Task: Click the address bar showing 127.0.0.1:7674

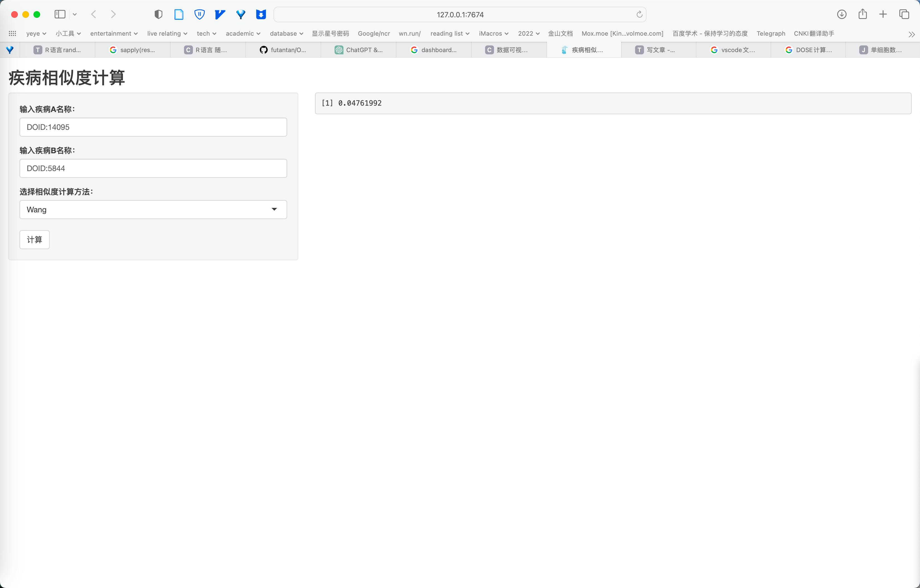Action: [x=460, y=14]
